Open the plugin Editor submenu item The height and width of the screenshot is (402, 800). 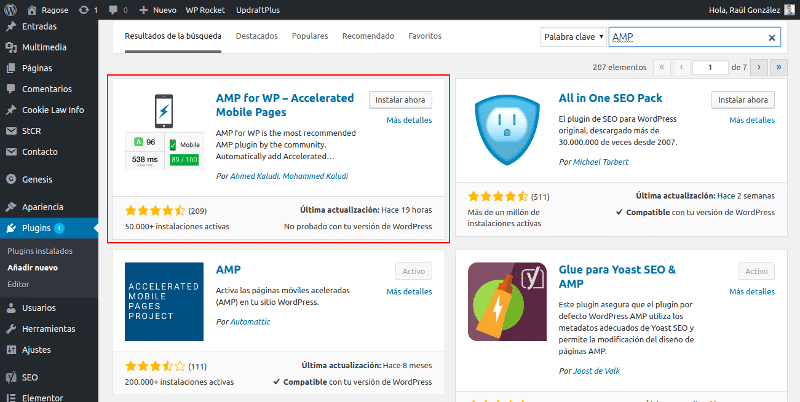(18, 284)
